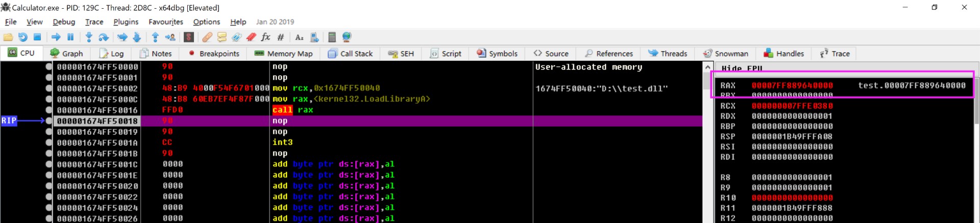The height and width of the screenshot is (223, 980).
Task: Click the disassembly scrollbar up arrow
Action: pos(707,67)
